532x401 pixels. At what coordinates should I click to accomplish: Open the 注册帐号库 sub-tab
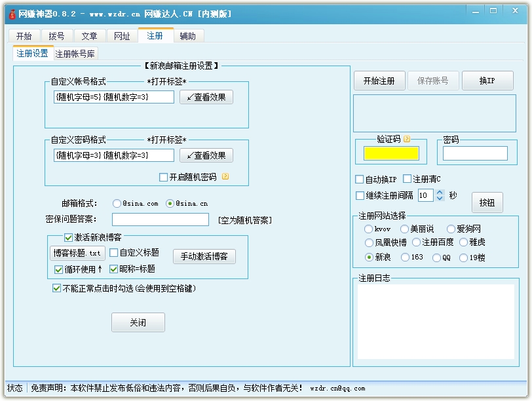pos(75,54)
